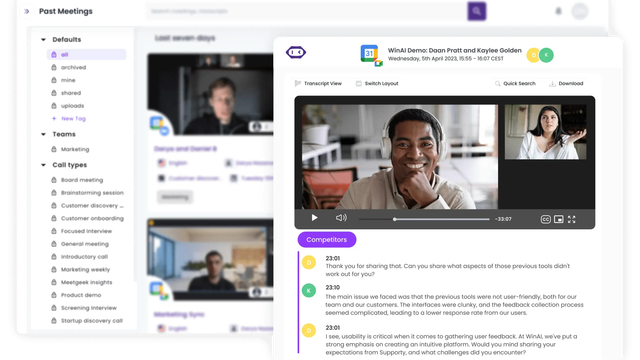640x360 pixels.
Task: Toggle closed captions CC button
Action: click(545, 219)
